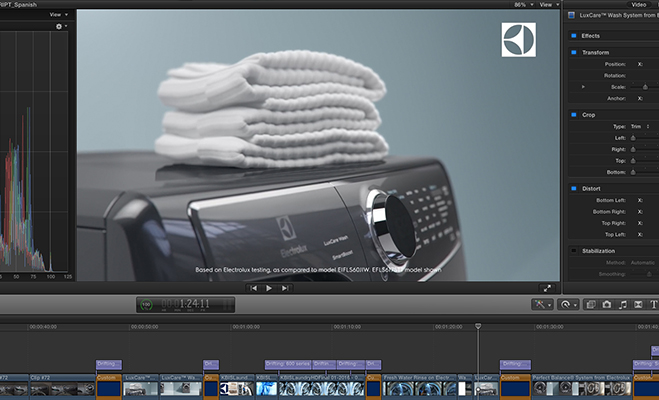Adjust the Crop Right slider

[x=633, y=149]
